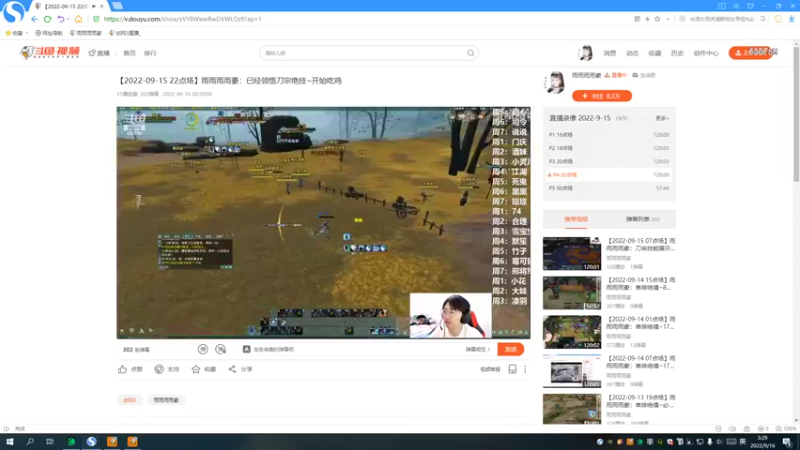Click the 发消息 link next to streamer name
Viewport: 800px width, 450px height.
[644, 75]
